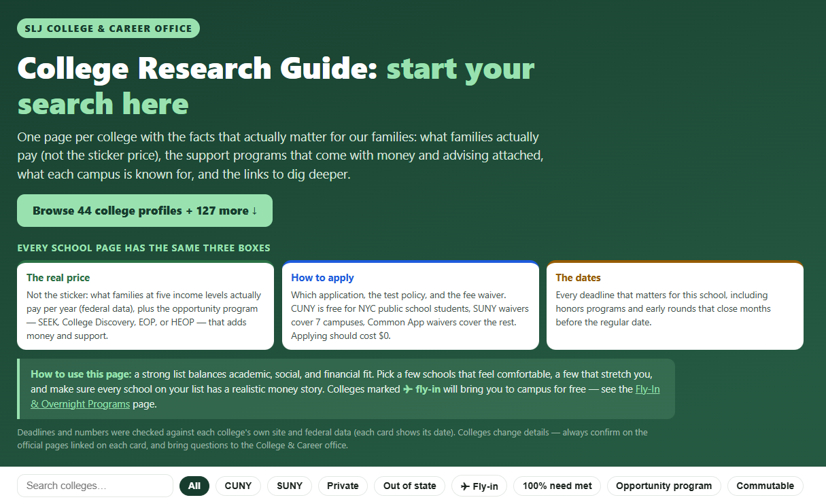Toggle the Commutable filter chip

(x=765, y=486)
